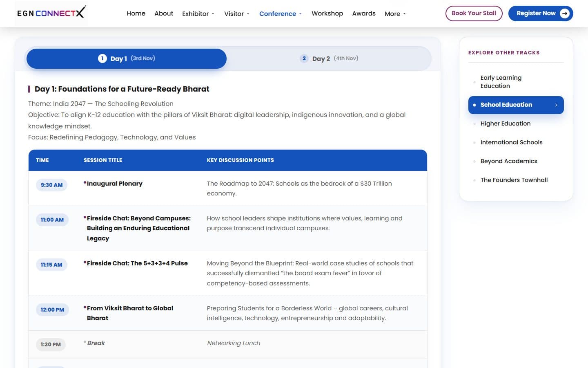
Task: Open the Awards page
Action: tap(364, 13)
